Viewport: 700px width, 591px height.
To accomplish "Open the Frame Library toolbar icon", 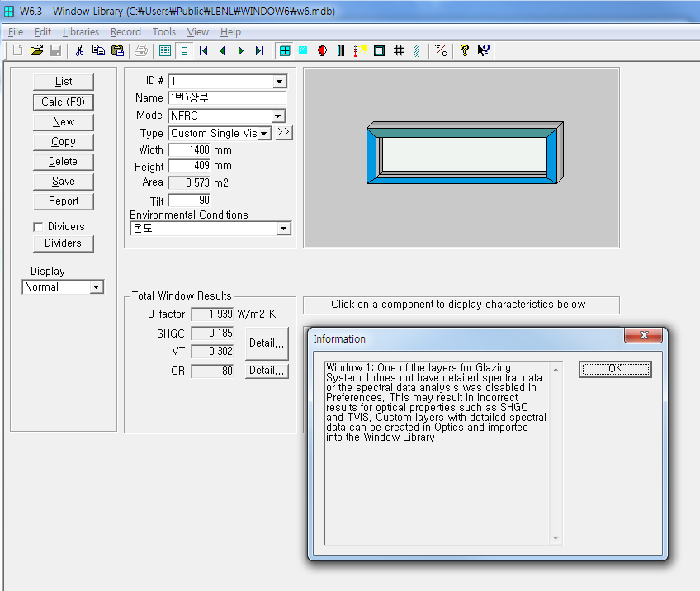I will [x=379, y=51].
